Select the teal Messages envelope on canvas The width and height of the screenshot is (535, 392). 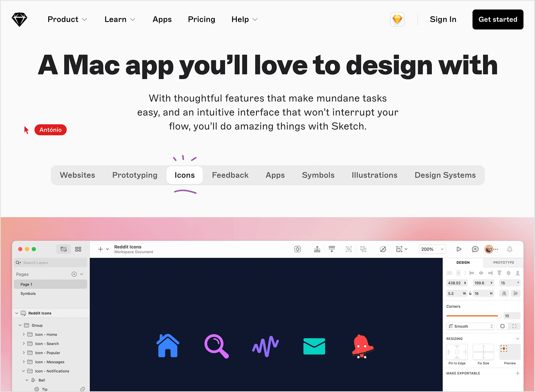[314, 346]
